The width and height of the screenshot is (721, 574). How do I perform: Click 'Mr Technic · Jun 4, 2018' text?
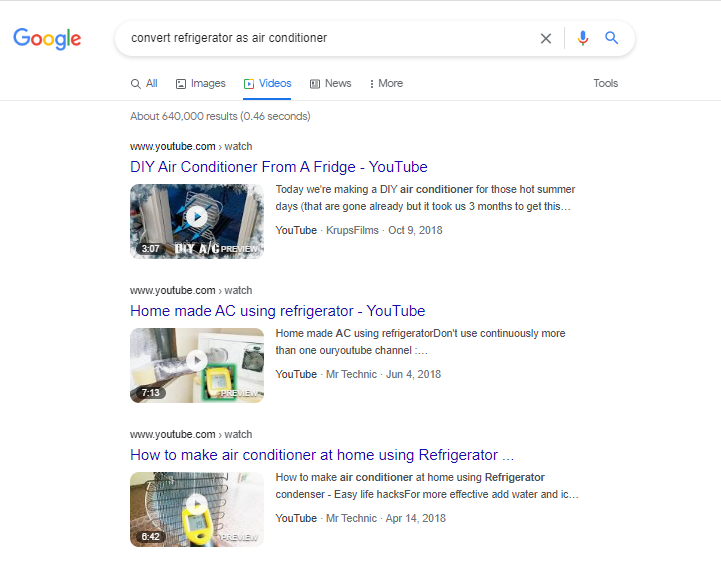click(x=383, y=374)
